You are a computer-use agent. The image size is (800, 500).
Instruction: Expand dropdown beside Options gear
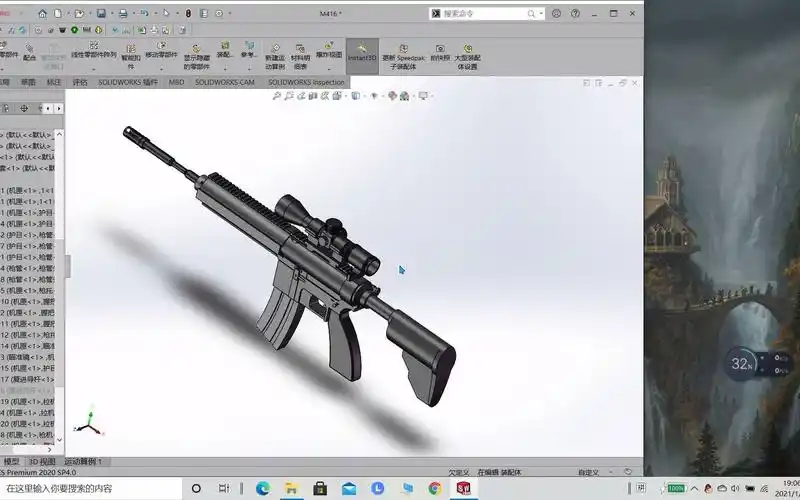[x=229, y=14]
